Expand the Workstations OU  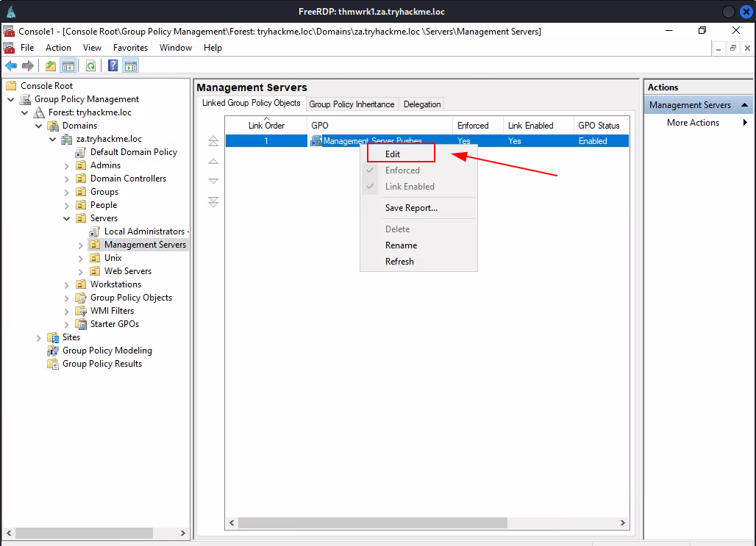click(x=66, y=285)
